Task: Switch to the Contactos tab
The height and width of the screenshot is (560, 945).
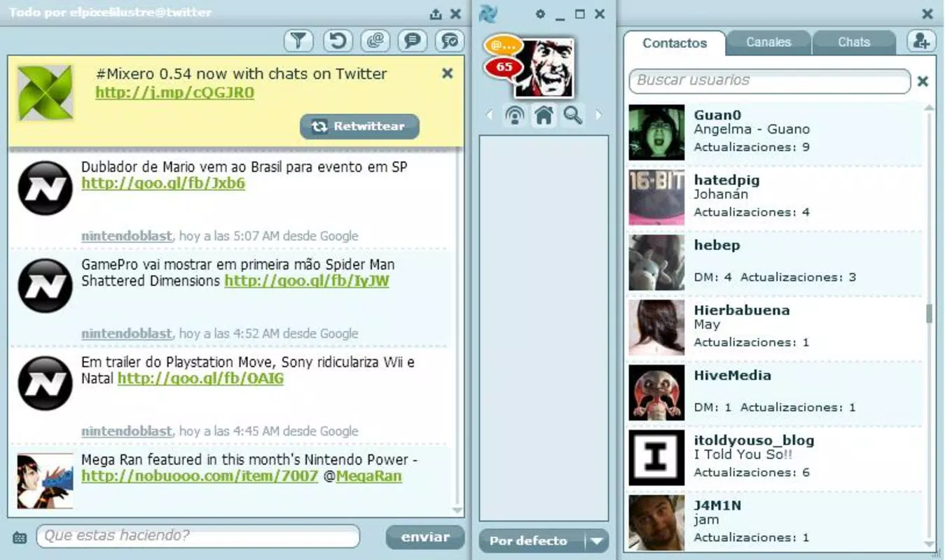Action: click(x=675, y=43)
